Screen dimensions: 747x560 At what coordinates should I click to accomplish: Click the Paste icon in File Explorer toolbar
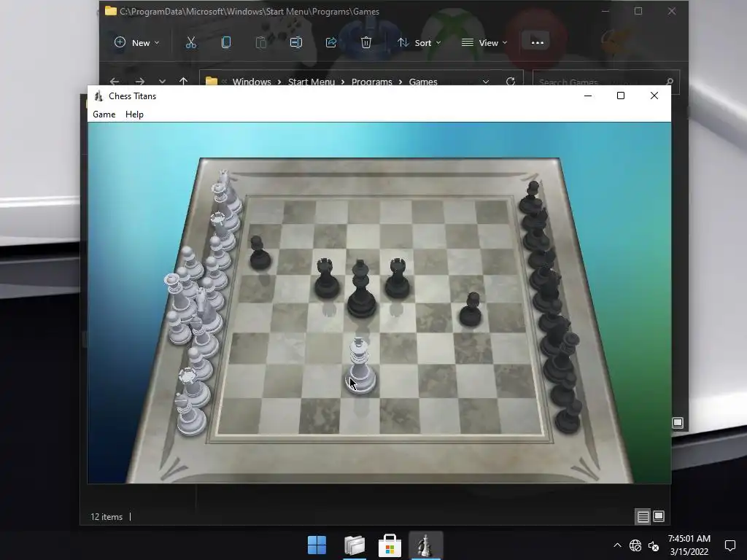[x=261, y=43]
